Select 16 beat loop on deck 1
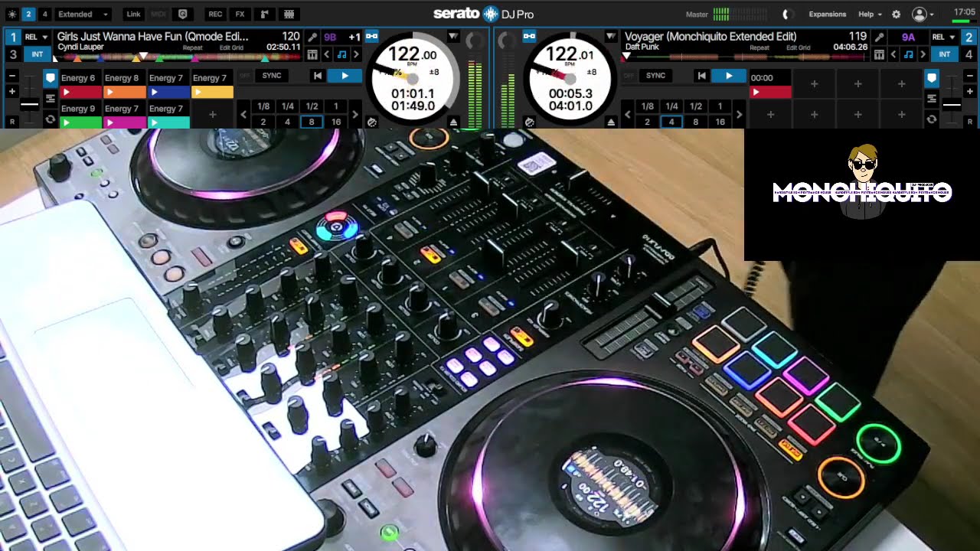Screen dimensions: 980x551 [336, 122]
